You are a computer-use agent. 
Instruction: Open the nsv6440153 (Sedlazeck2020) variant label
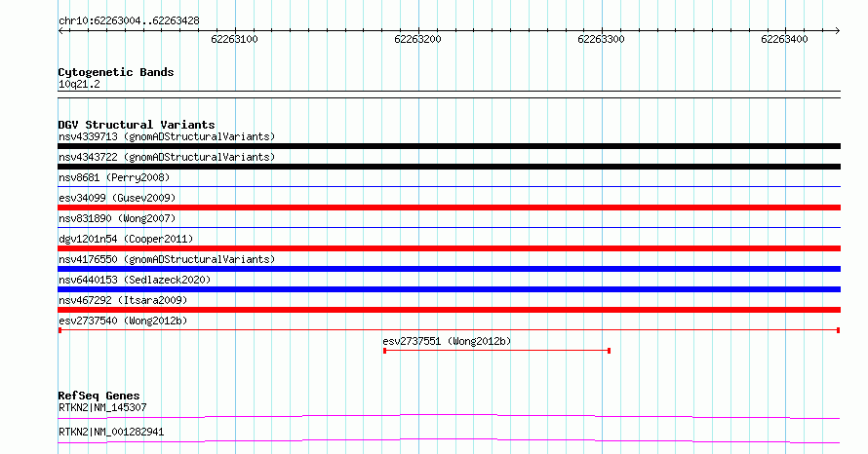pos(135,280)
